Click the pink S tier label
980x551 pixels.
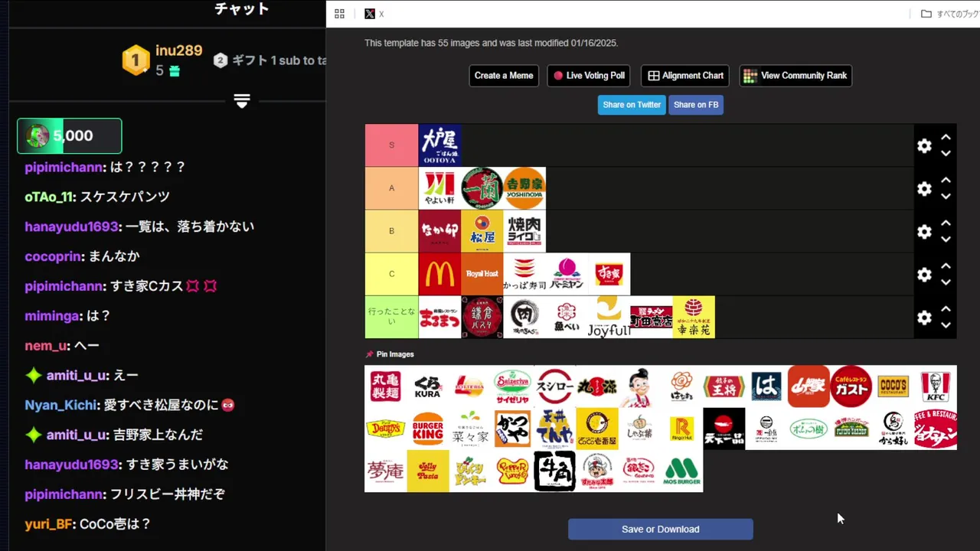point(391,145)
